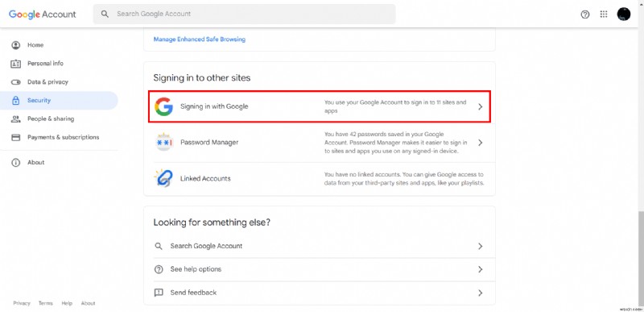
Task: Click the Data & privacy toggle icon
Action: (15, 82)
